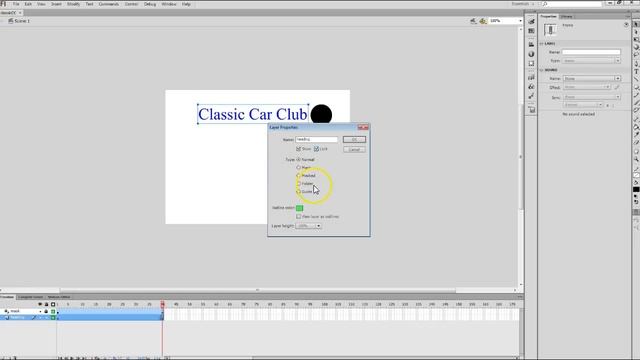The image size is (640, 360).
Task: Open the Commands menu
Action: coord(109,4)
